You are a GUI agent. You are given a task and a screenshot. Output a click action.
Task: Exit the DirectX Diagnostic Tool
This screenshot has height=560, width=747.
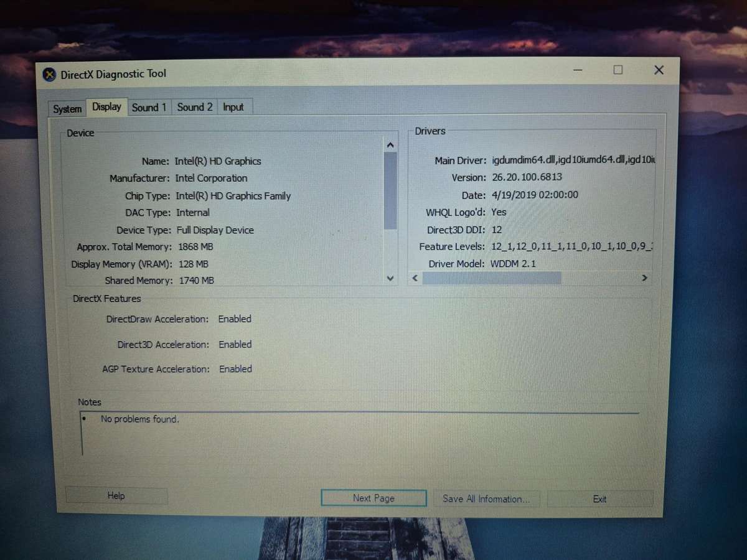[599, 498]
